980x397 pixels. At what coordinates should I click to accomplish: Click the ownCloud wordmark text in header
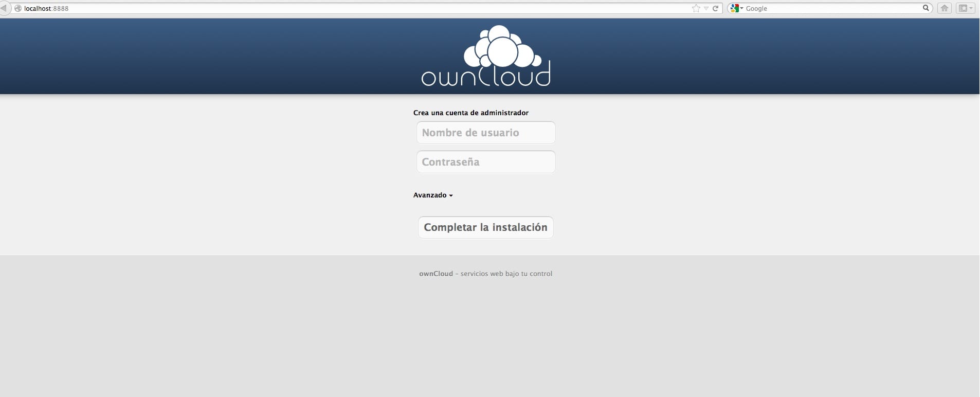(485, 77)
